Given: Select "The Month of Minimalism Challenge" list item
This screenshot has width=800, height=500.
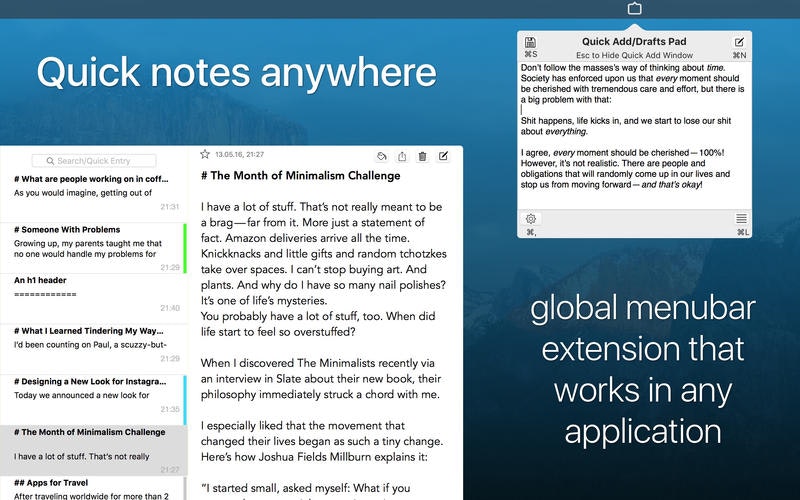Looking at the screenshot, I should pos(93,451).
